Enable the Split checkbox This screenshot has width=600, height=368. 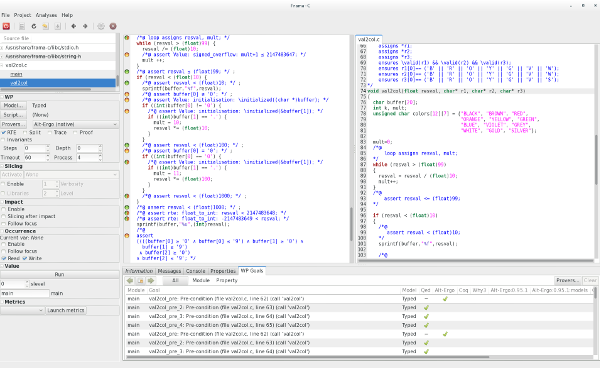point(25,132)
